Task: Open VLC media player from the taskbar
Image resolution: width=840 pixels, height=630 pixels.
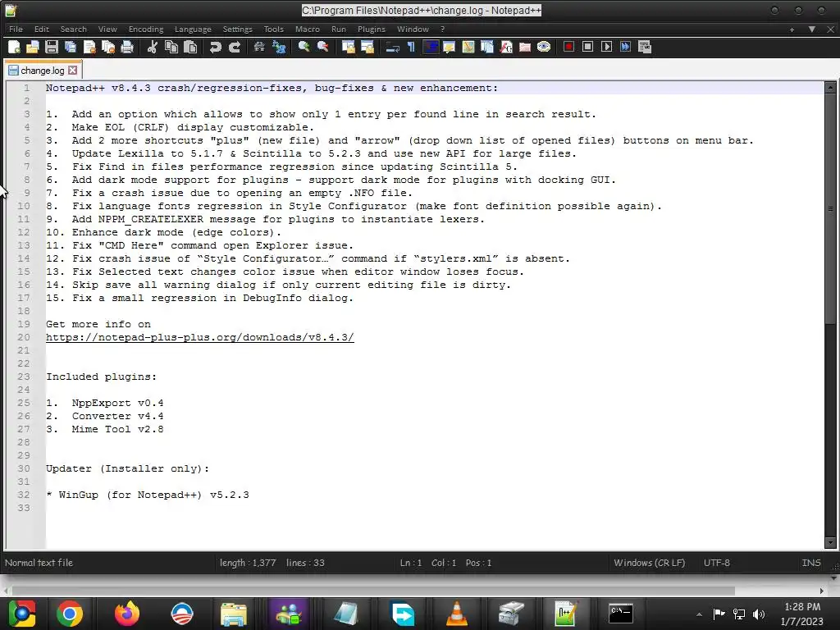Action: click(456, 614)
